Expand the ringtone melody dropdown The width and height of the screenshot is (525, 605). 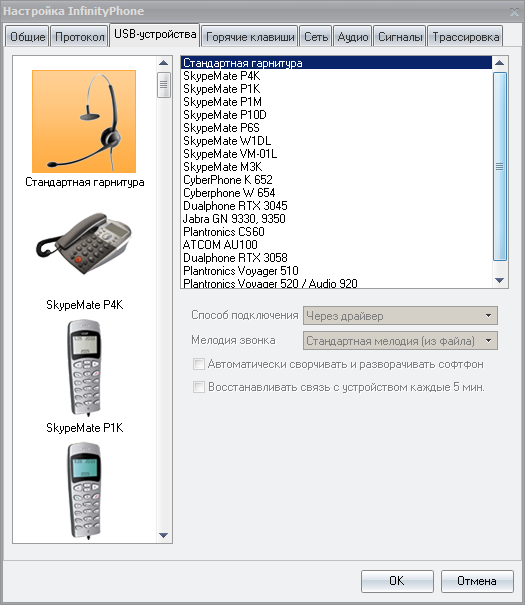pos(400,341)
